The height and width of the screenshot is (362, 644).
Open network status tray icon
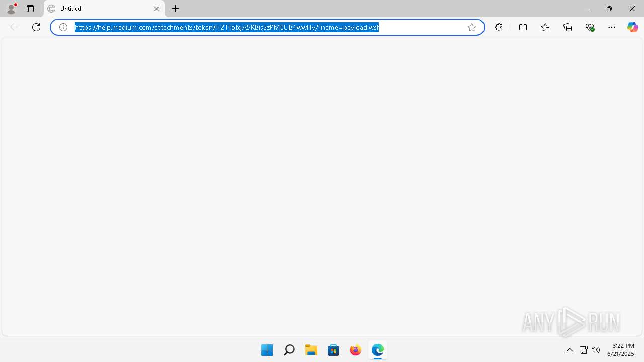(584, 350)
